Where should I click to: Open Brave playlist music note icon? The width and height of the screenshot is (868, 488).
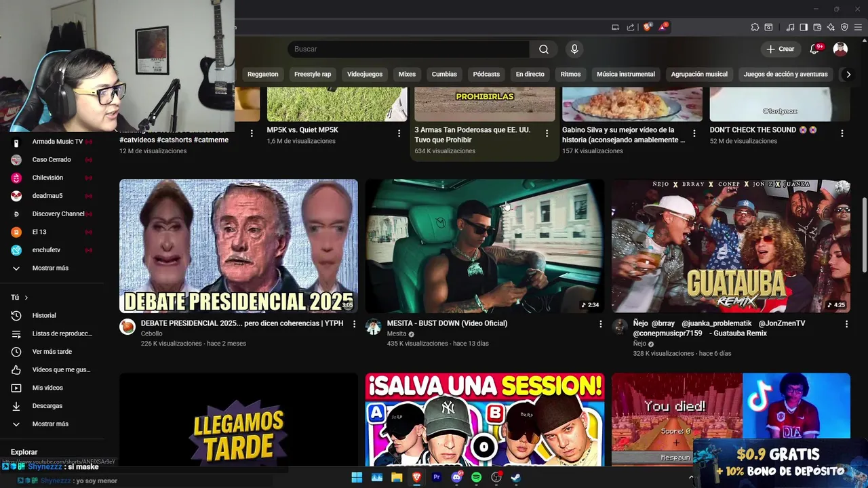point(790,27)
